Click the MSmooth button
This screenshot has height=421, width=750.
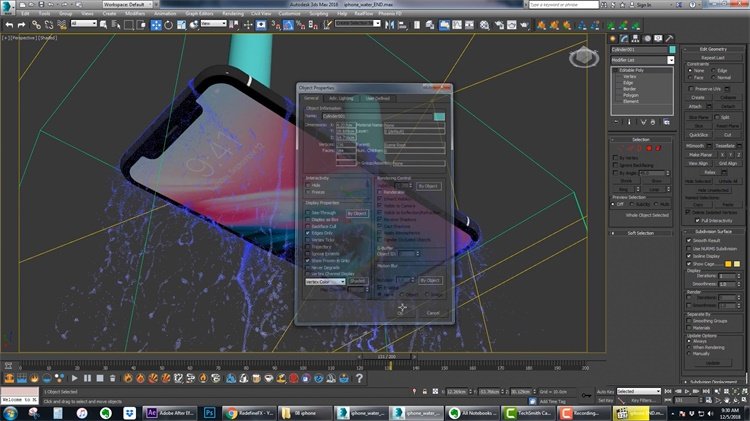pos(695,146)
